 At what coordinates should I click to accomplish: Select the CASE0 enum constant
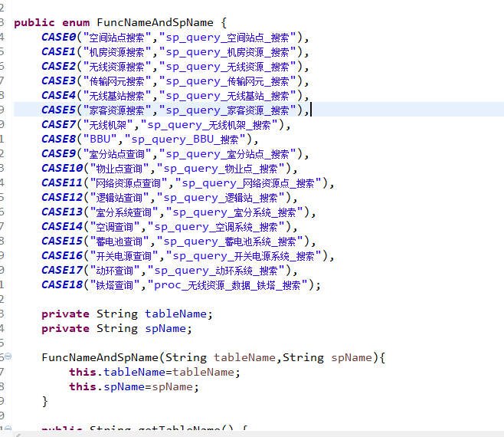point(58,37)
